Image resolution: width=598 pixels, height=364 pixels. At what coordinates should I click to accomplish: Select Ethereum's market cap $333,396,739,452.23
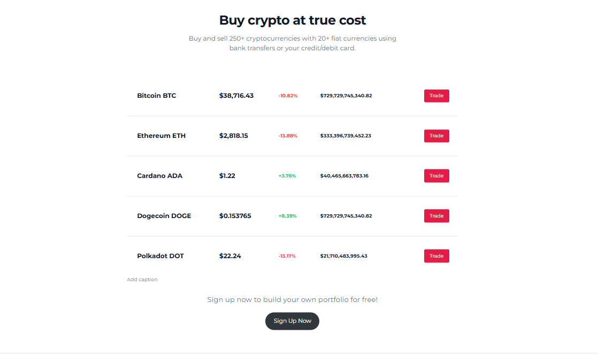tap(346, 136)
